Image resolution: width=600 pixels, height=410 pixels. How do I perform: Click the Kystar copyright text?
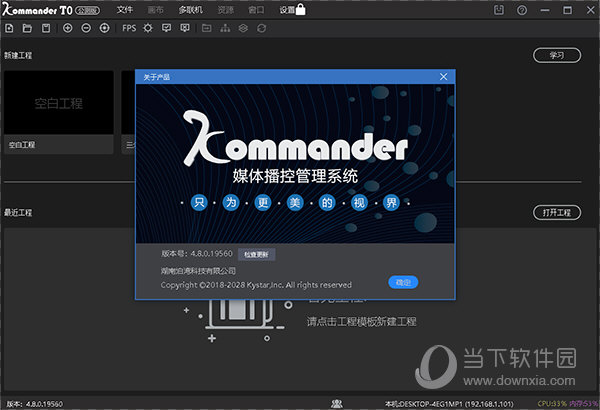tap(256, 285)
